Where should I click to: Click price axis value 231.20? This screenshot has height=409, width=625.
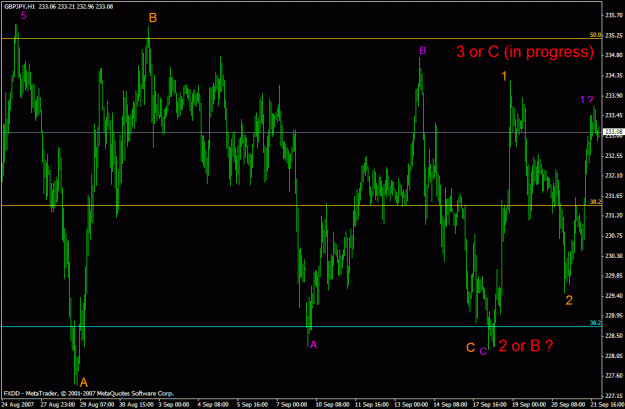pos(614,215)
